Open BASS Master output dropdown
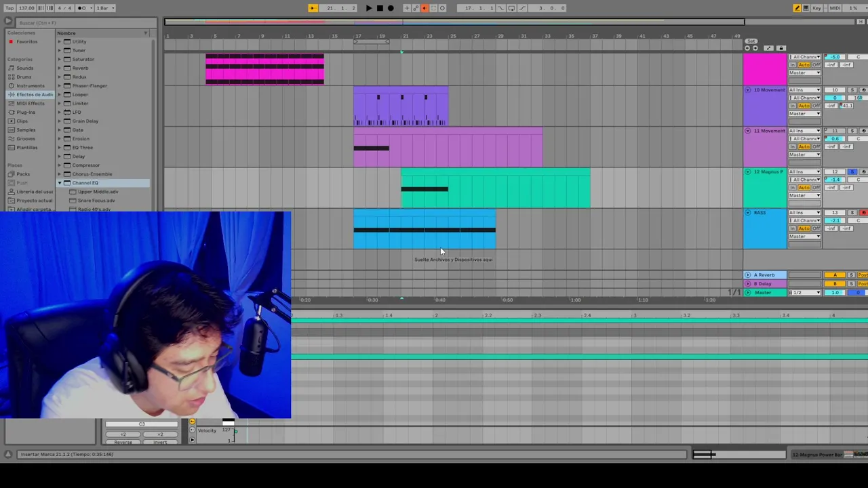 point(804,236)
